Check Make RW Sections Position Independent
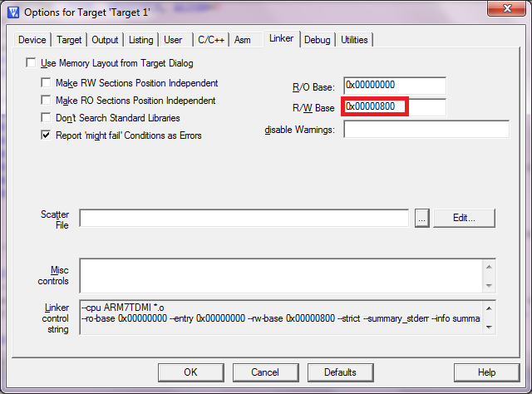532x394 pixels. (x=47, y=83)
